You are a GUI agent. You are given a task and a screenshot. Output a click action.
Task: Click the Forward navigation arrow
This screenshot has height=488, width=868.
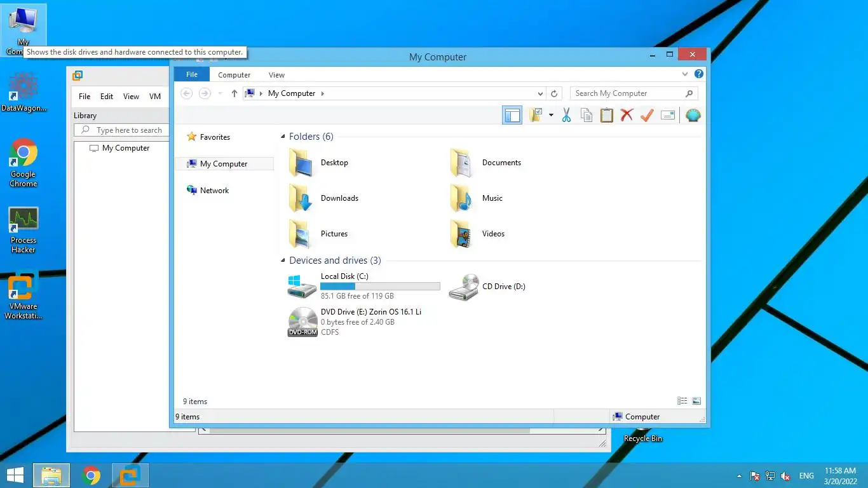point(205,93)
